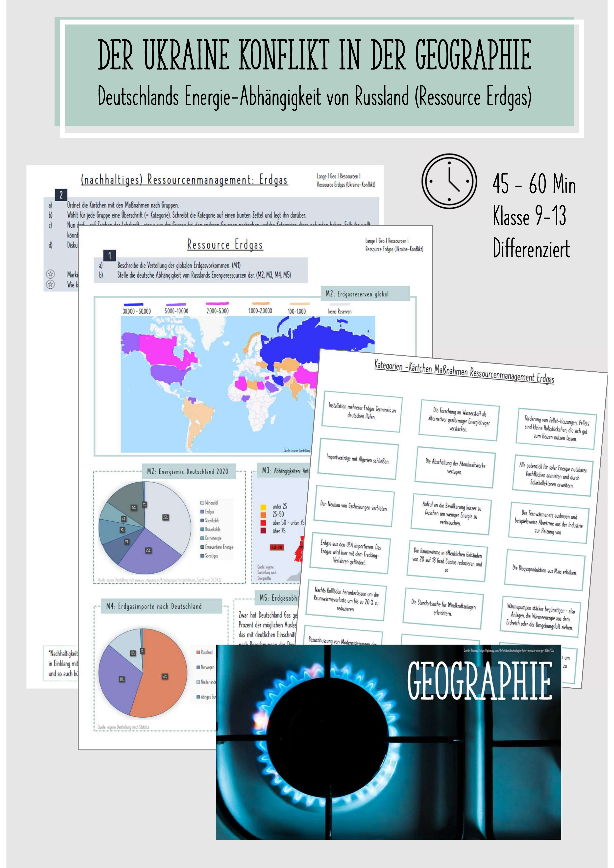614x868 pixels.
Task: Click the orange 1.000-2.0000 legend swatch
Action: pyautogui.click(x=261, y=304)
